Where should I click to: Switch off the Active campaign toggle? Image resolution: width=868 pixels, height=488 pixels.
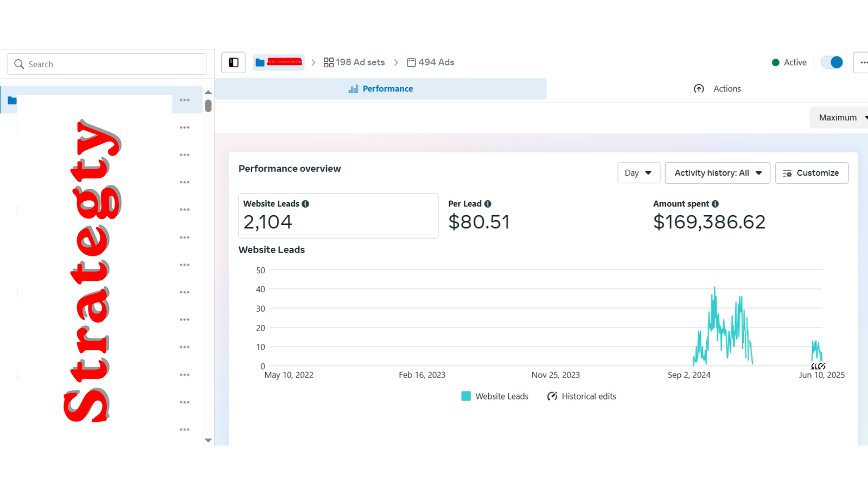pos(832,62)
